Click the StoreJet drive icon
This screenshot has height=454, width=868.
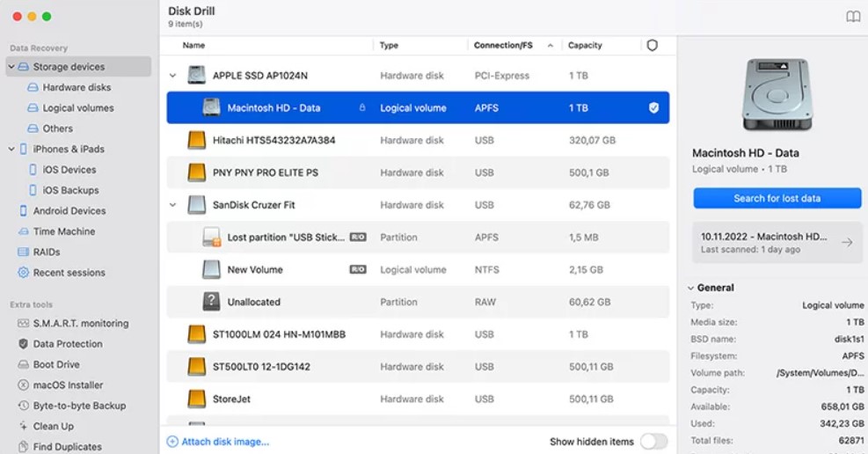pos(196,399)
